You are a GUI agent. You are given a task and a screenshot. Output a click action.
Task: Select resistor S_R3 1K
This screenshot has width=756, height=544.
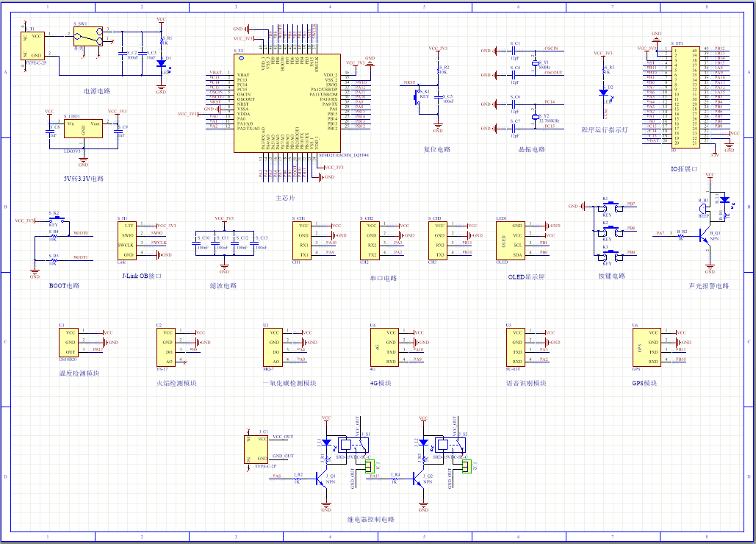[x=604, y=71]
